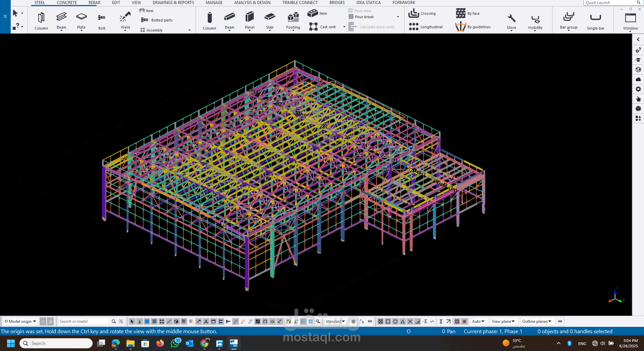Switch to the Drawings & Reports tab
The width and height of the screenshot is (644, 351).
point(173,3)
